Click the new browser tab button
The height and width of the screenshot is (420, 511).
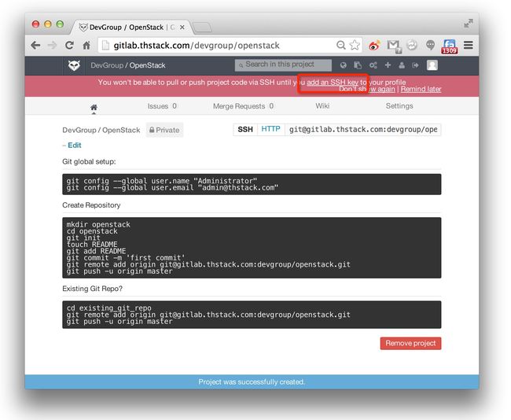202,27
